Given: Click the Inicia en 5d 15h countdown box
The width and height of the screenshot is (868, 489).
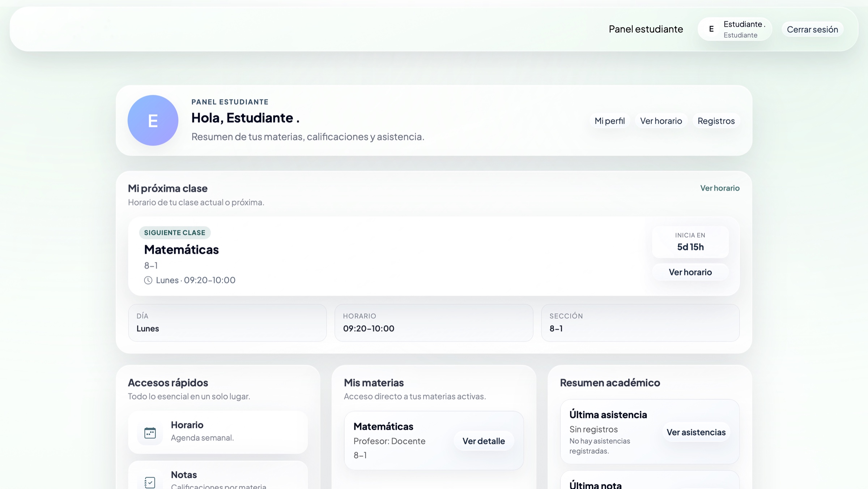Looking at the screenshot, I should tap(690, 242).
